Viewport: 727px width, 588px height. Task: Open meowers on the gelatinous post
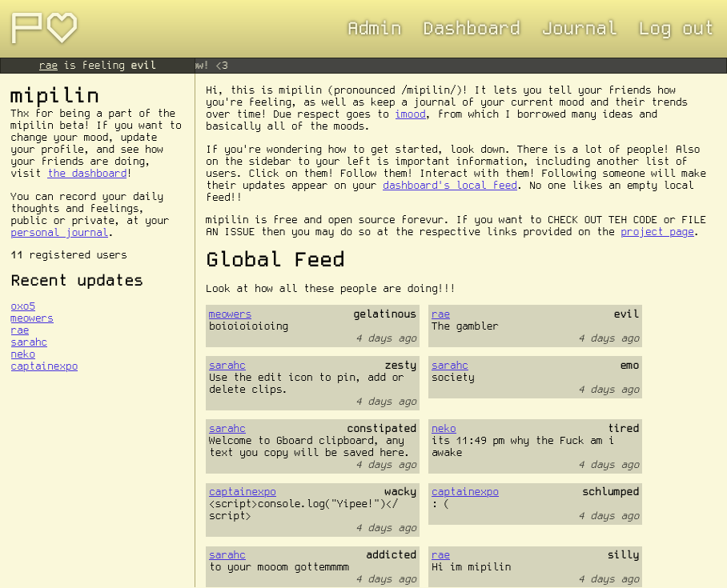click(230, 314)
